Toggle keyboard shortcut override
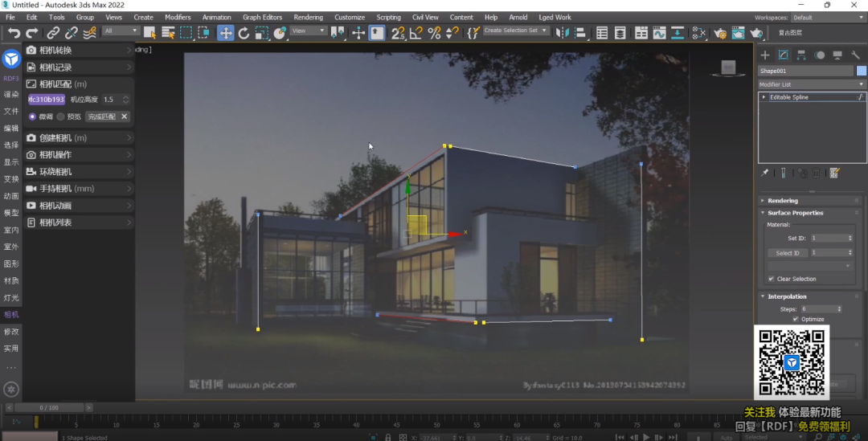Screen dimensions: 868x441 [377, 33]
